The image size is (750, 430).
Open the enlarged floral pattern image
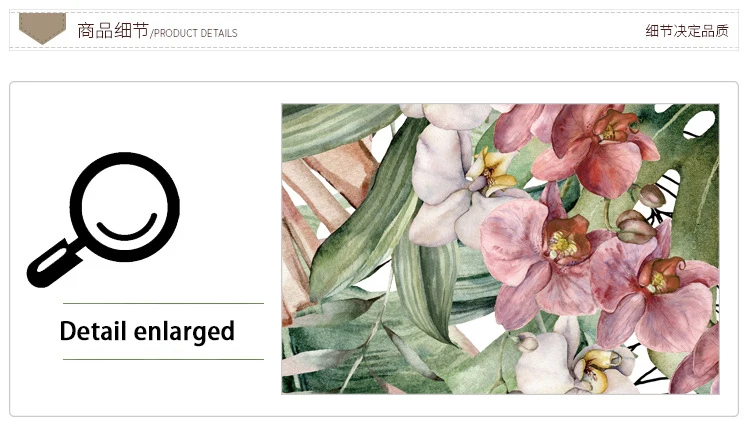tap(500, 249)
